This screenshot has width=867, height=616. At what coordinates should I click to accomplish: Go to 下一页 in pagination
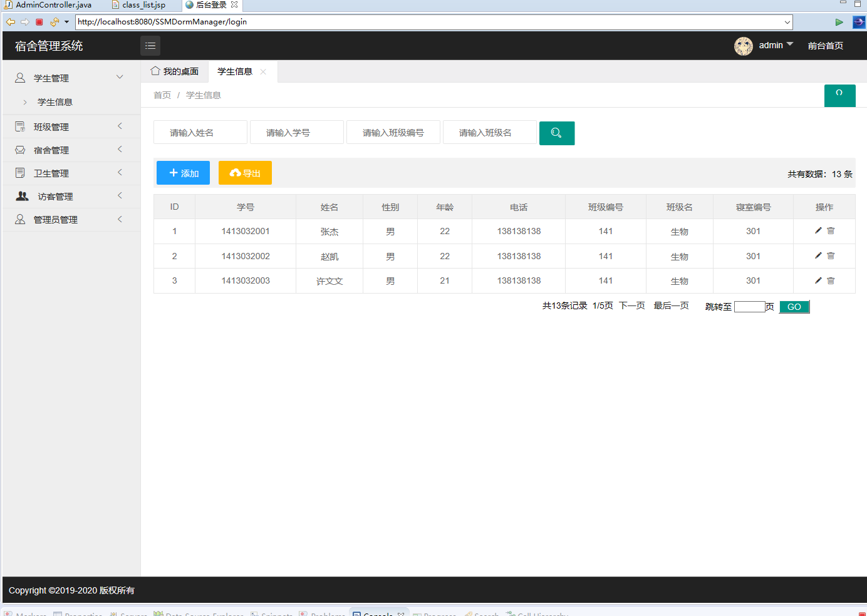631,305
